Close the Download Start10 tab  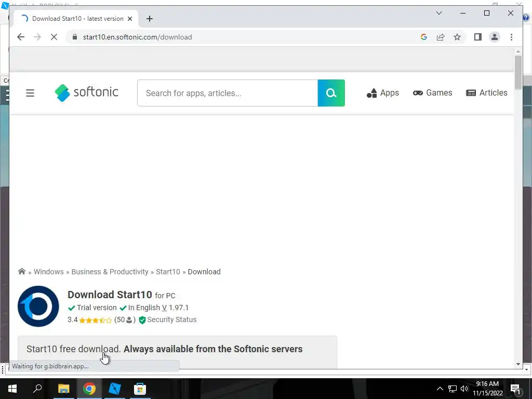click(x=129, y=19)
